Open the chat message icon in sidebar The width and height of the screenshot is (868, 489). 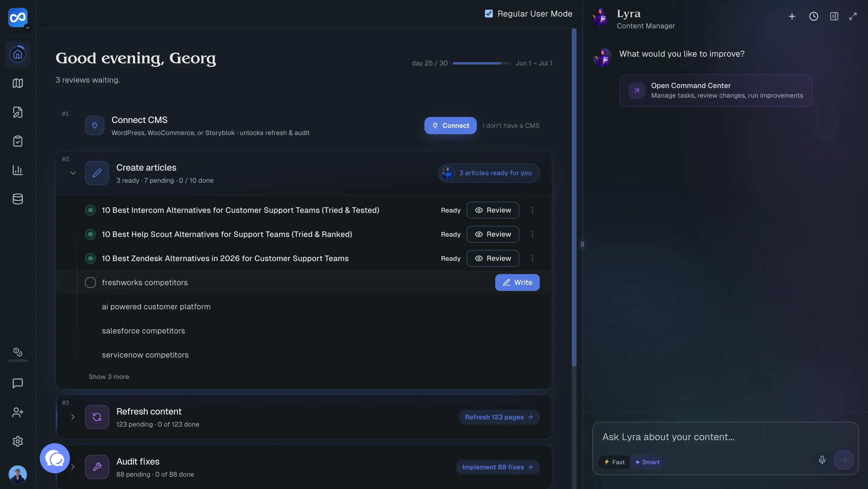18,383
